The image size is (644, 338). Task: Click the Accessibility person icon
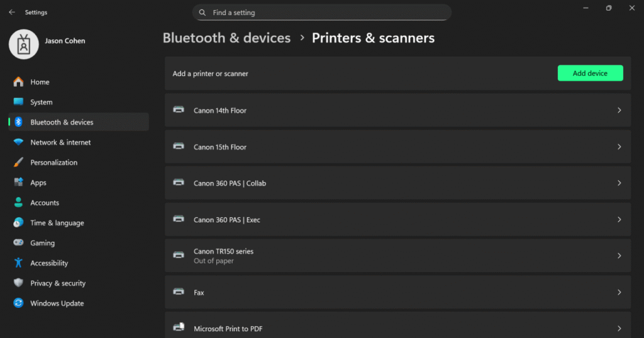[x=18, y=263]
